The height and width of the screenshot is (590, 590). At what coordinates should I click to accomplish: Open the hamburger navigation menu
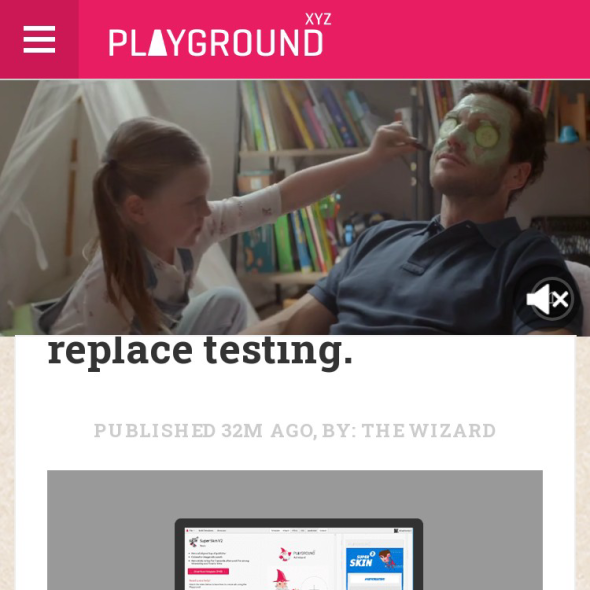(39, 39)
